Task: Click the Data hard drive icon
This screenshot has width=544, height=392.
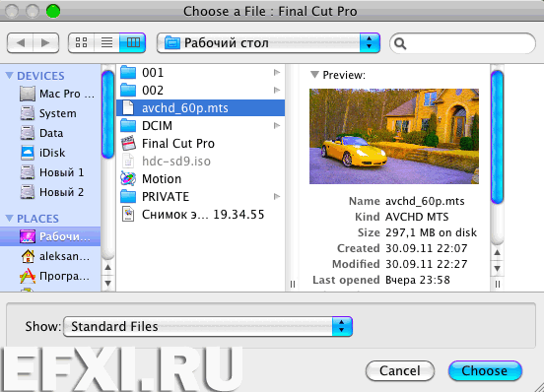Action: (28, 133)
